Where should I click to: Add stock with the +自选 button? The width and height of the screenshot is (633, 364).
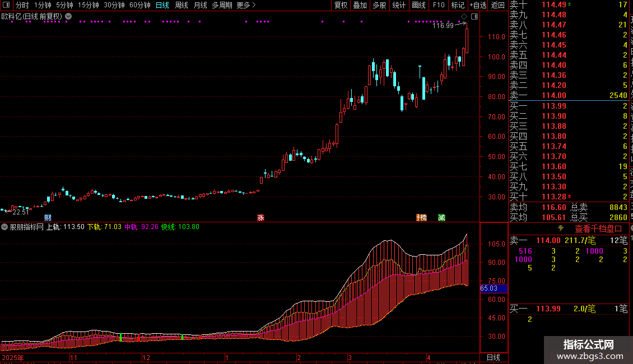(x=477, y=5)
